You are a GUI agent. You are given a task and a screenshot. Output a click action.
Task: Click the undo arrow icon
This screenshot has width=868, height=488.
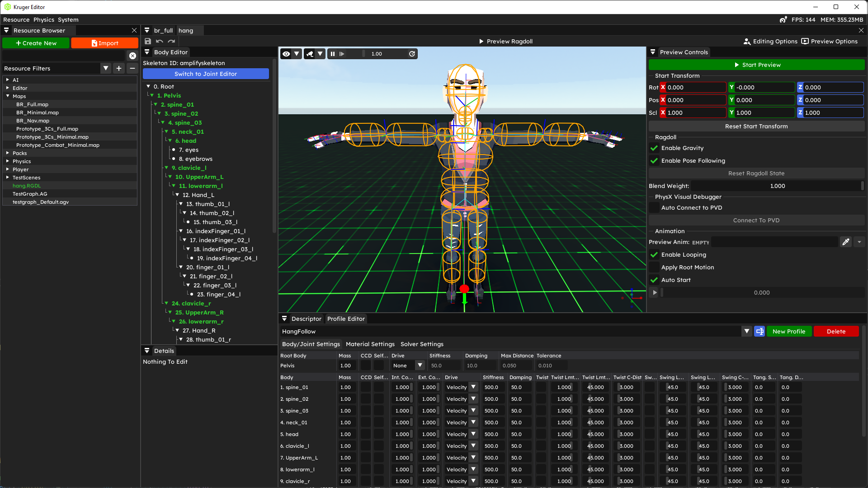[160, 41]
